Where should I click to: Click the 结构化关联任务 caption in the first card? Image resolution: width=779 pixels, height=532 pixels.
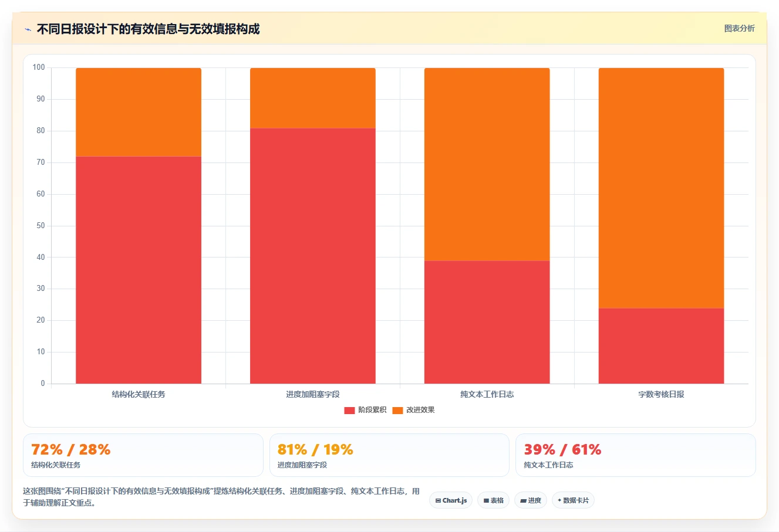click(x=56, y=465)
